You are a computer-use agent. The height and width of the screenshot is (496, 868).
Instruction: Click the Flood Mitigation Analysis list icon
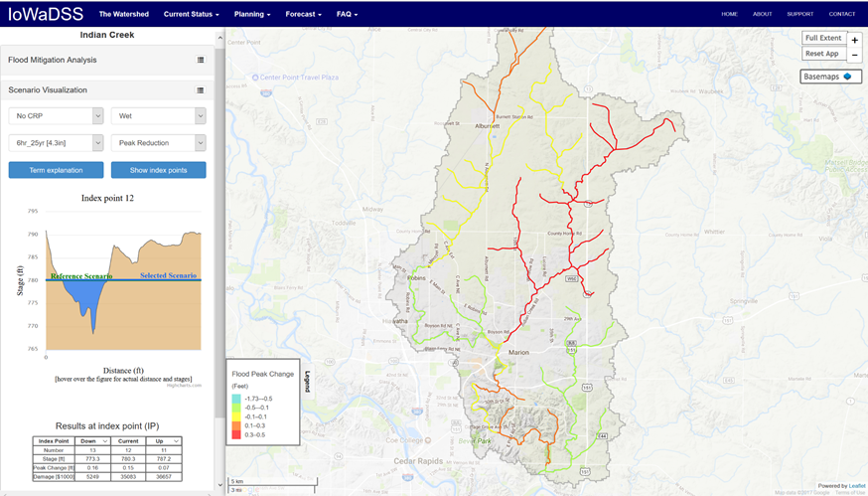click(x=201, y=60)
